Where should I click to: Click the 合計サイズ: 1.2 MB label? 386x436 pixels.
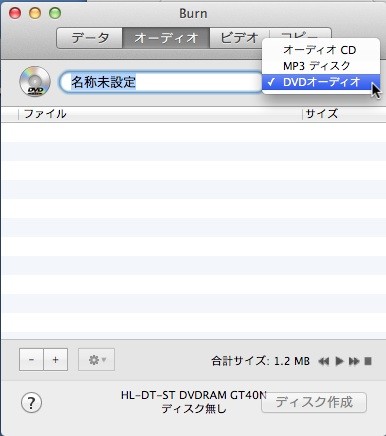pos(260,361)
